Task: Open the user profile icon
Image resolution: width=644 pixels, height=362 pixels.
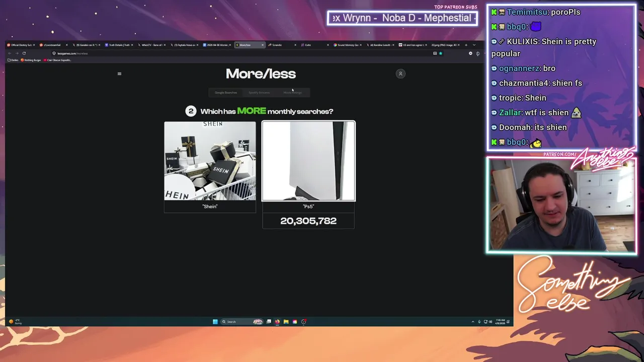Action: (400, 74)
